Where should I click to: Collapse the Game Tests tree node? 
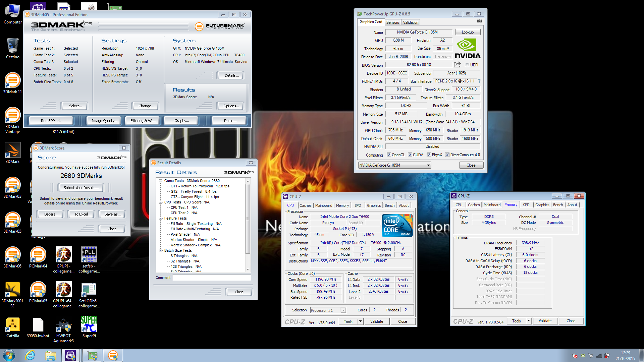[x=161, y=181]
